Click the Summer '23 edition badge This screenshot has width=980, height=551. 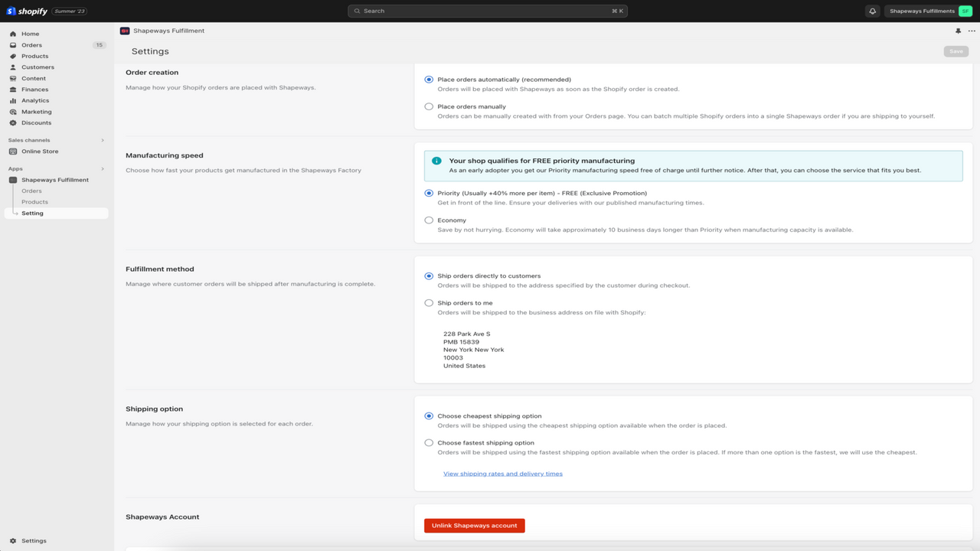click(70, 11)
